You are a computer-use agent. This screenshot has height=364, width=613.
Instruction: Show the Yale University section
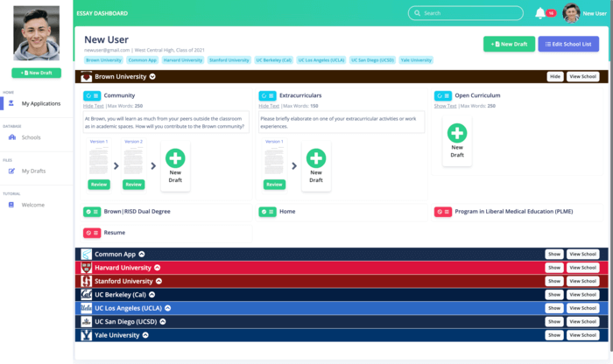coord(554,335)
